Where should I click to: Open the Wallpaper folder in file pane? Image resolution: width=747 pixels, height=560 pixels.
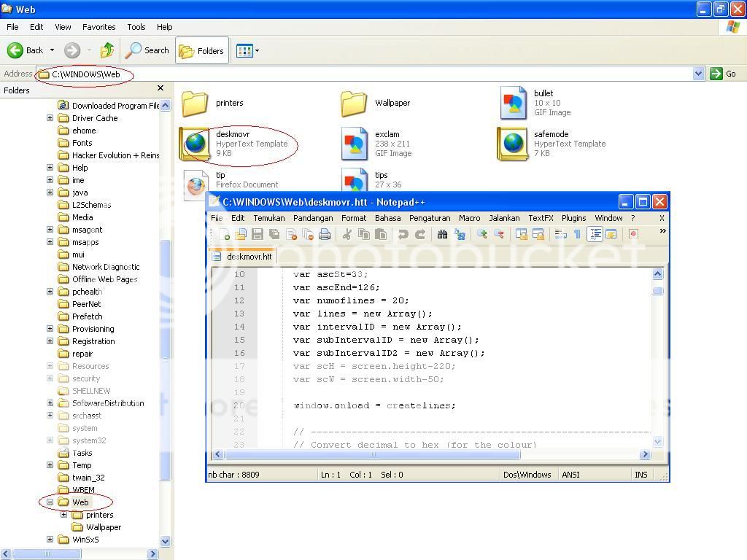[376, 103]
